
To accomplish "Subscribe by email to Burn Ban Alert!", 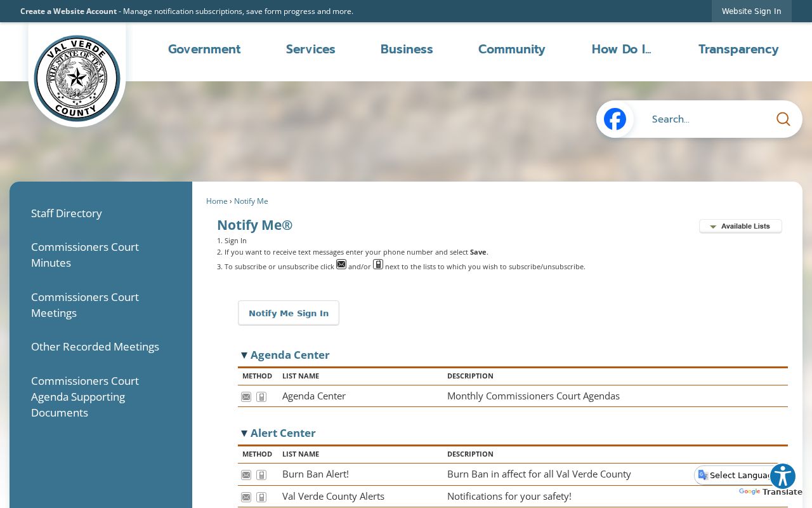I will point(246,475).
